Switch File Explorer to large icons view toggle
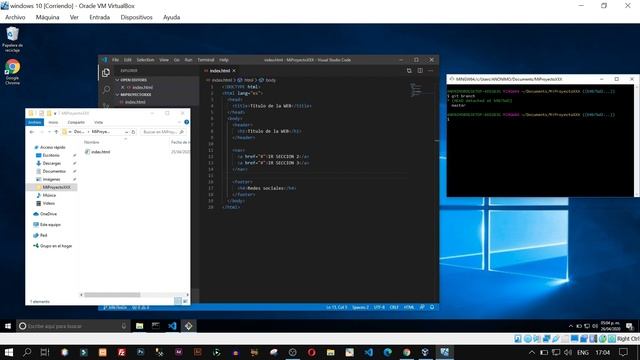The width and height of the screenshot is (640, 360). [185, 301]
